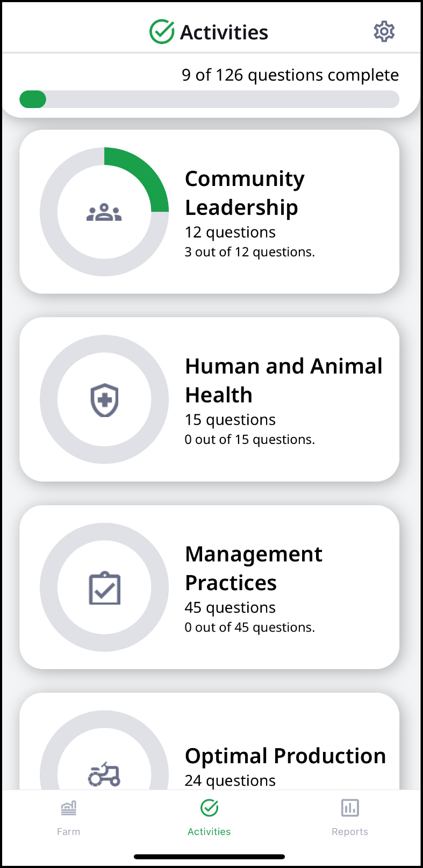
Task: Open the settings gear
Action: 384,32
